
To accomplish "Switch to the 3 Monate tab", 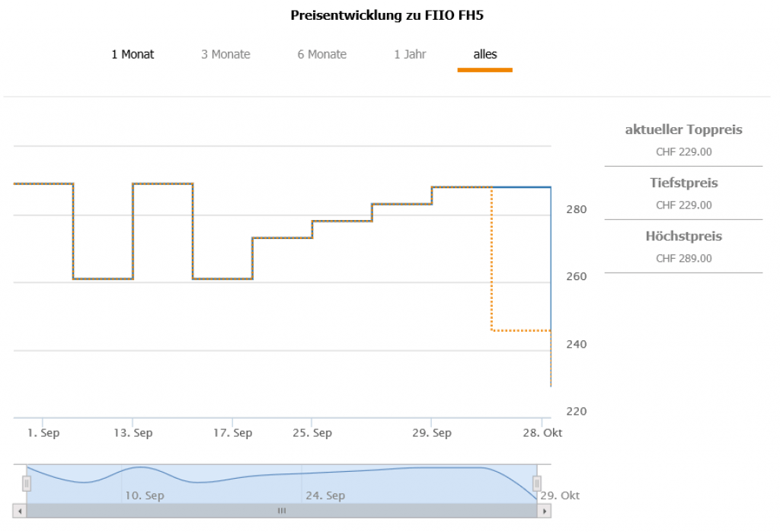I will click(225, 54).
